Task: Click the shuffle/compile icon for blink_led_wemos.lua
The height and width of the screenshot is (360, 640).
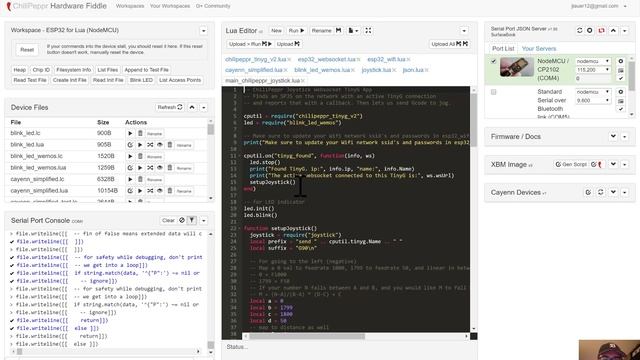Action: (x=150, y=168)
